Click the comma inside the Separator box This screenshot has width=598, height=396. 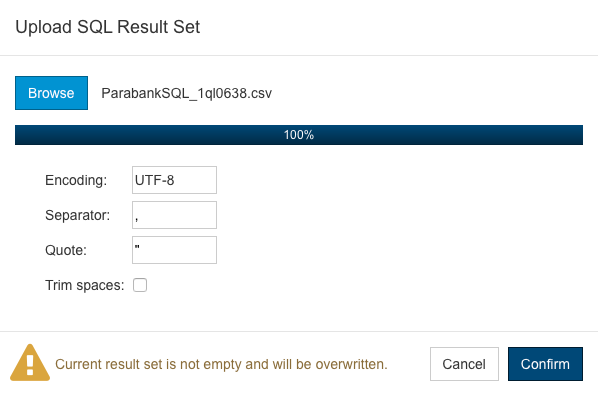(136, 219)
